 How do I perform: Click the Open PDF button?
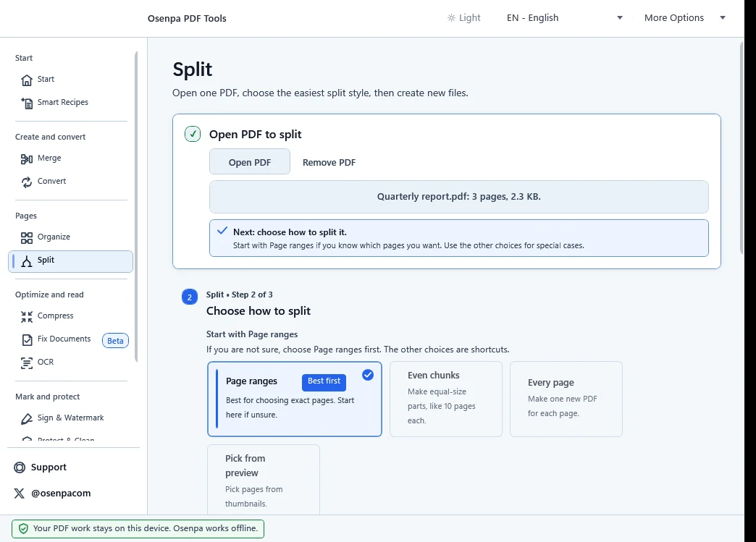[x=250, y=162]
